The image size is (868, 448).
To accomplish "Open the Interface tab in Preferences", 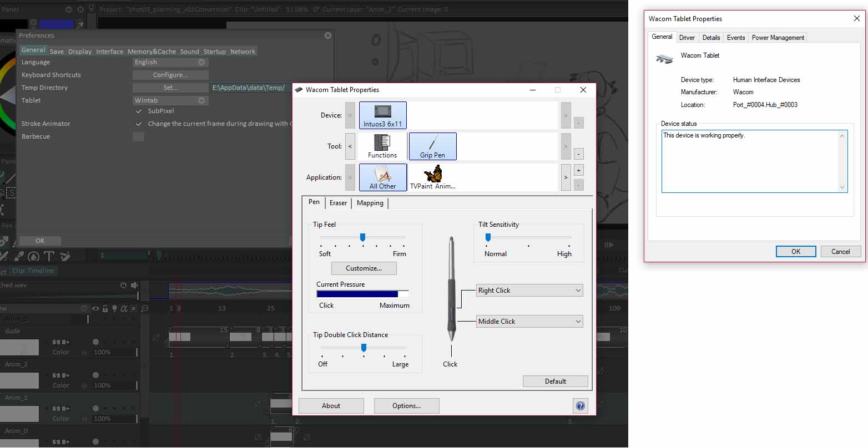I will (109, 52).
